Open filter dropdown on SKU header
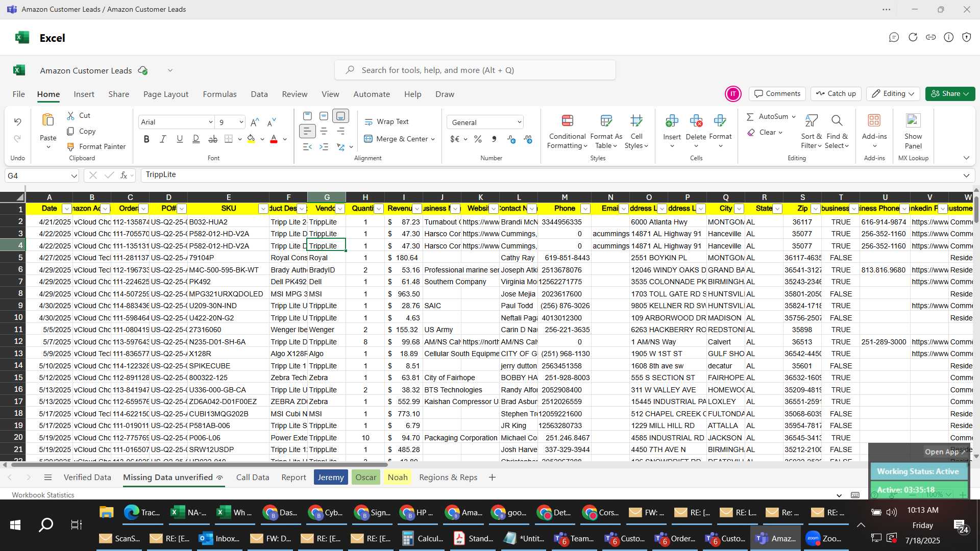 tap(263, 209)
